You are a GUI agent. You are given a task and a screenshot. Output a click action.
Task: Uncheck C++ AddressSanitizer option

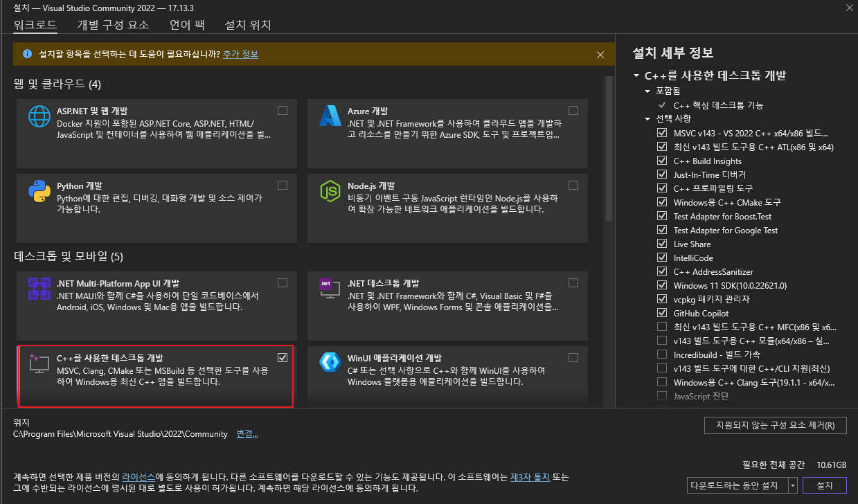coord(662,271)
